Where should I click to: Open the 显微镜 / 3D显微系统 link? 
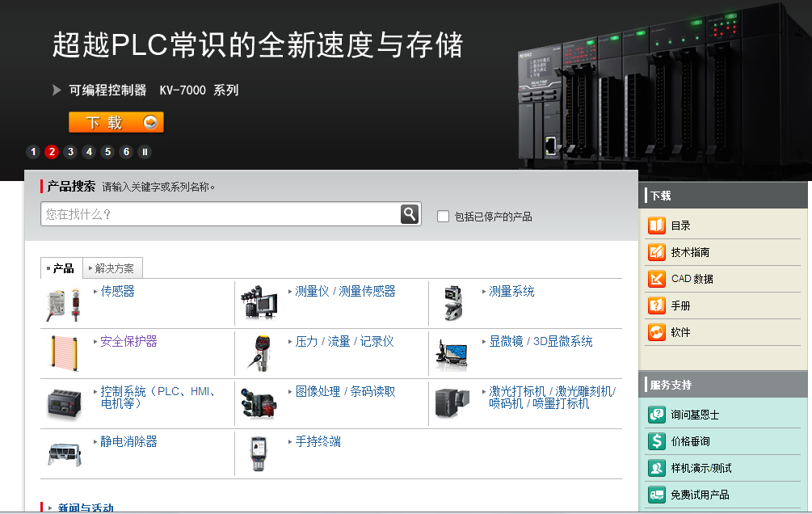point(541,342)
